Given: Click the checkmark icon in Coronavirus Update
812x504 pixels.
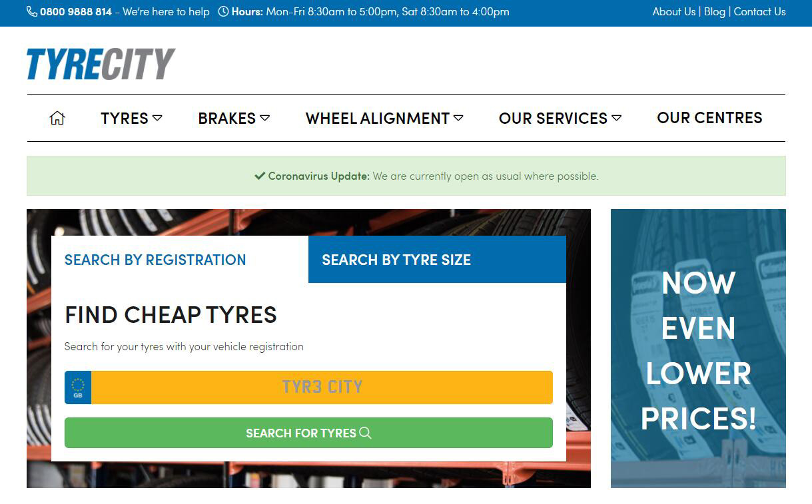Looking at the screenshot, I should point(260,176).
